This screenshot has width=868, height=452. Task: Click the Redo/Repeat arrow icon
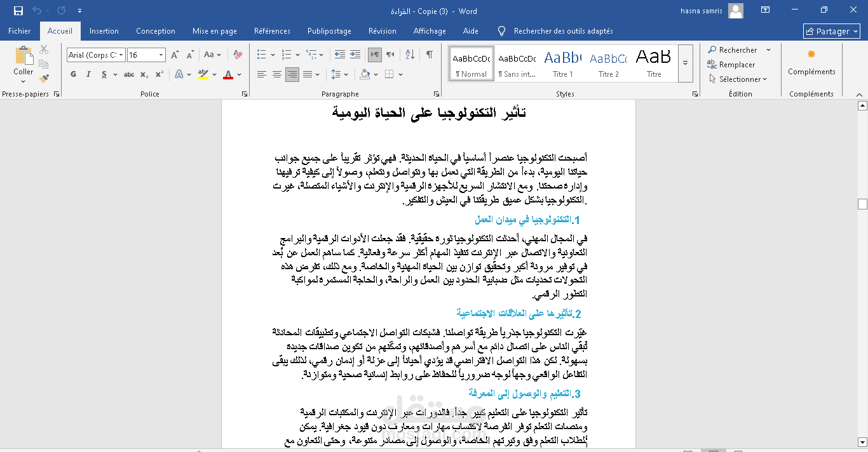pos(61,11)
